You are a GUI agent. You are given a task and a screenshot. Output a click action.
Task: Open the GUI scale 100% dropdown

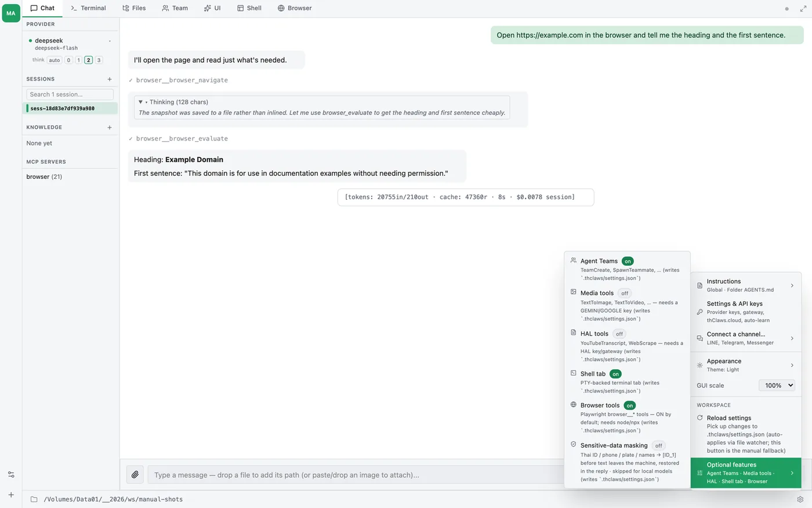pos(777,385)
